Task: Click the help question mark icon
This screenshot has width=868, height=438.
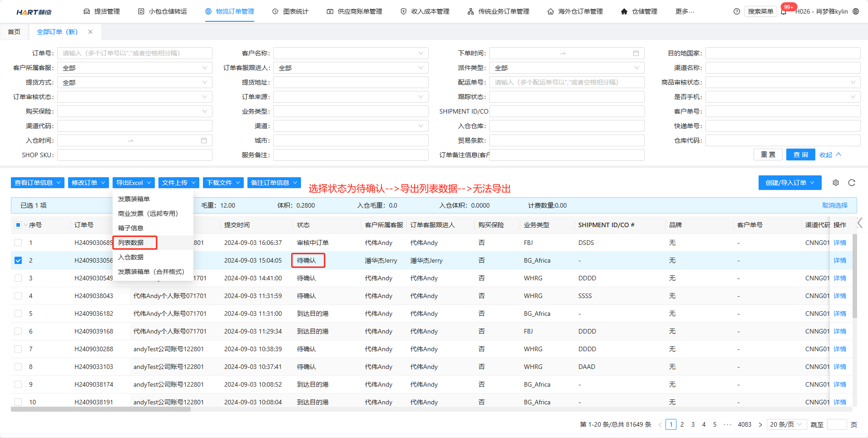Action: click(737, 11)
